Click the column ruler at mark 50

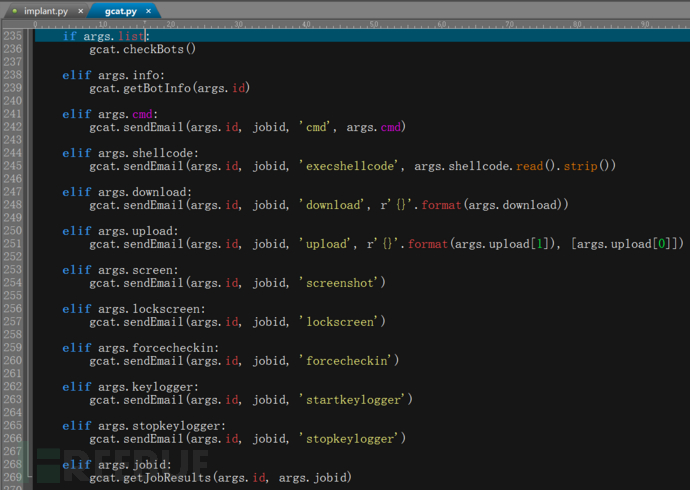(x=374, y=24)
